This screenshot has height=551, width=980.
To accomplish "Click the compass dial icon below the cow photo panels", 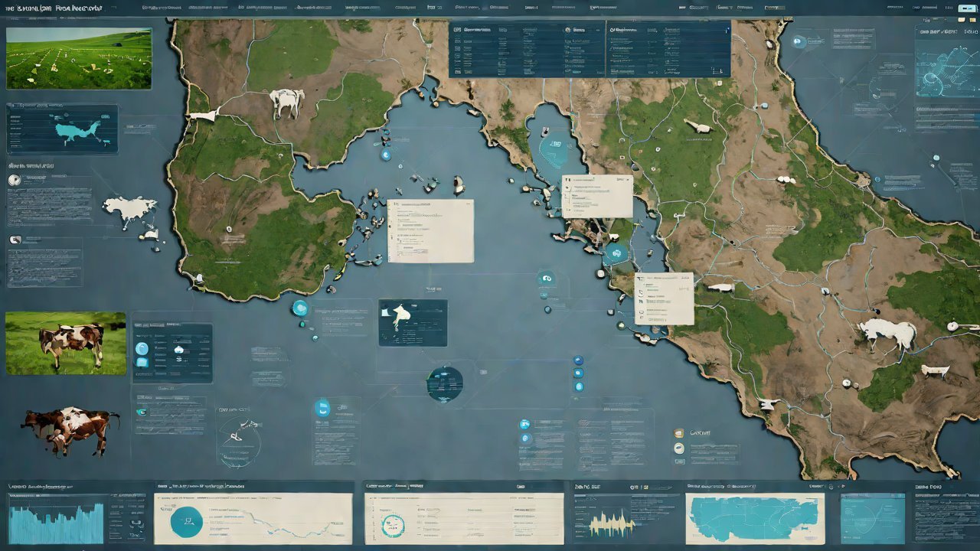I will pos(239,441).
